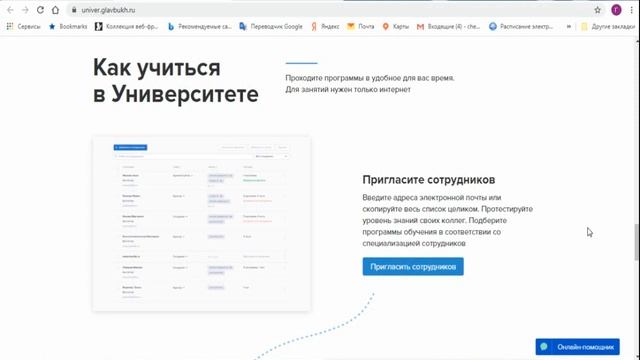Viewport: 640px width, 360px height.
Task: Click the page vertical scrollbar thumb
Action: [x=636, y=242]
